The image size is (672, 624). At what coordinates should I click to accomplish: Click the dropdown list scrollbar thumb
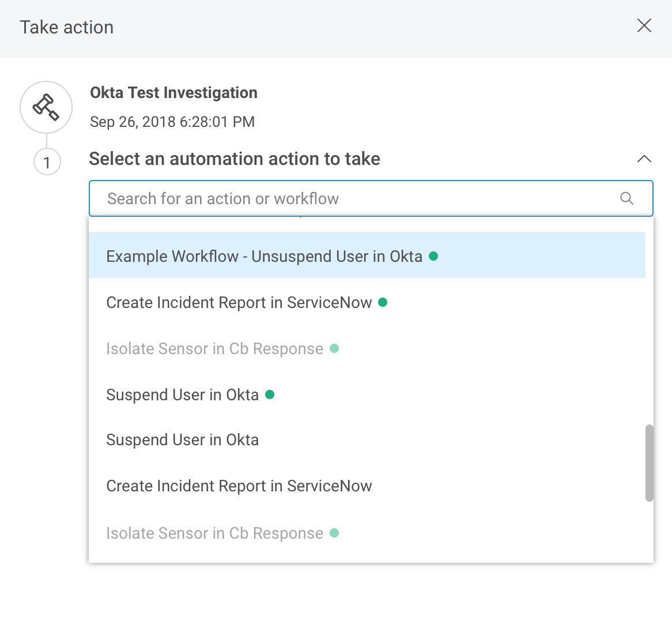click(650, 463)
